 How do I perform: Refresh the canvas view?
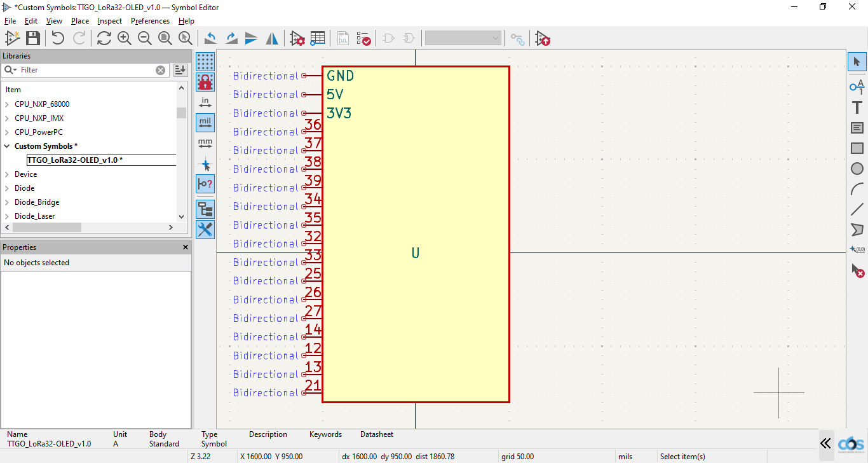[x=104, y=38]
